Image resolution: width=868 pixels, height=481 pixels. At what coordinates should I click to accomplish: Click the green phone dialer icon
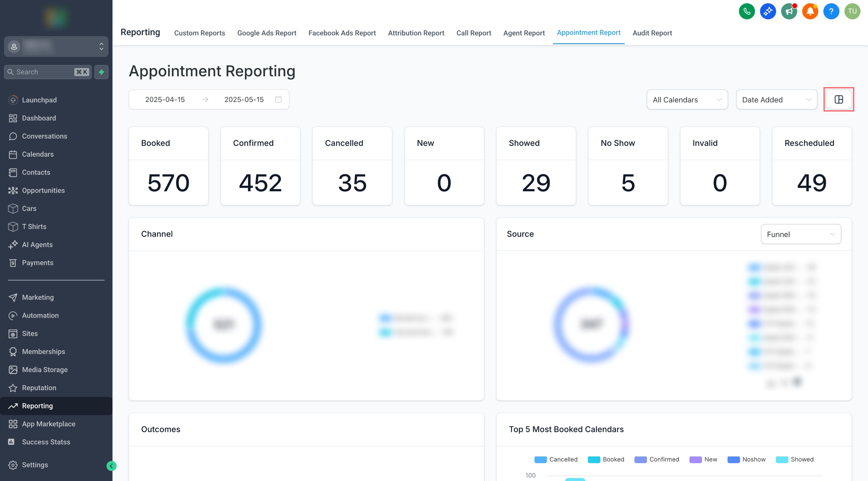click(747, 11)
